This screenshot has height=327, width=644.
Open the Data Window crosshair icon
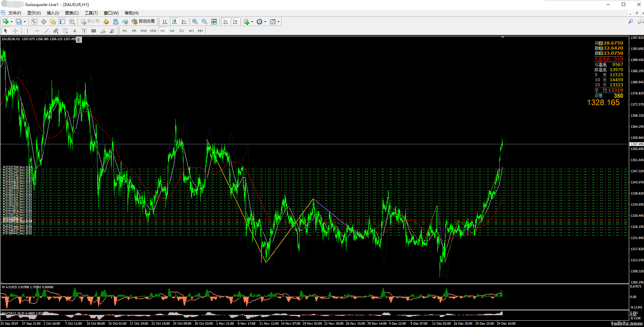point(44,22)
